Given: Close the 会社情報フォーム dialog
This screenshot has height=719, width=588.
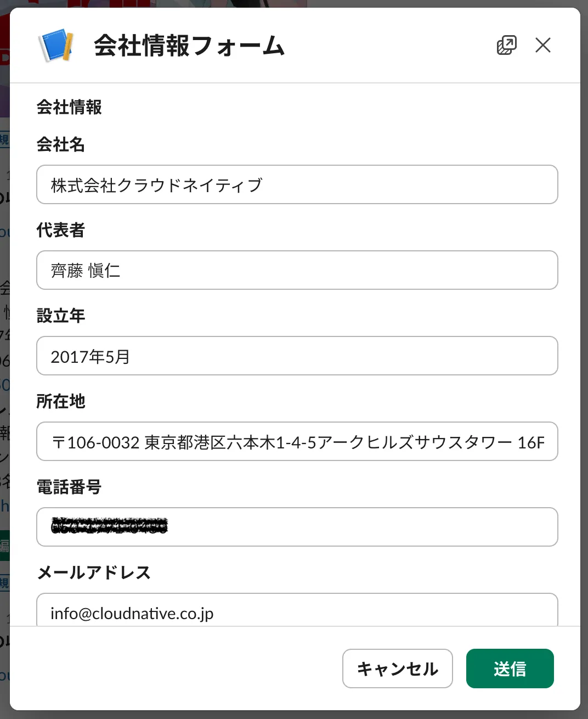Looking at the screenshot, I should (x=542, y=45).
